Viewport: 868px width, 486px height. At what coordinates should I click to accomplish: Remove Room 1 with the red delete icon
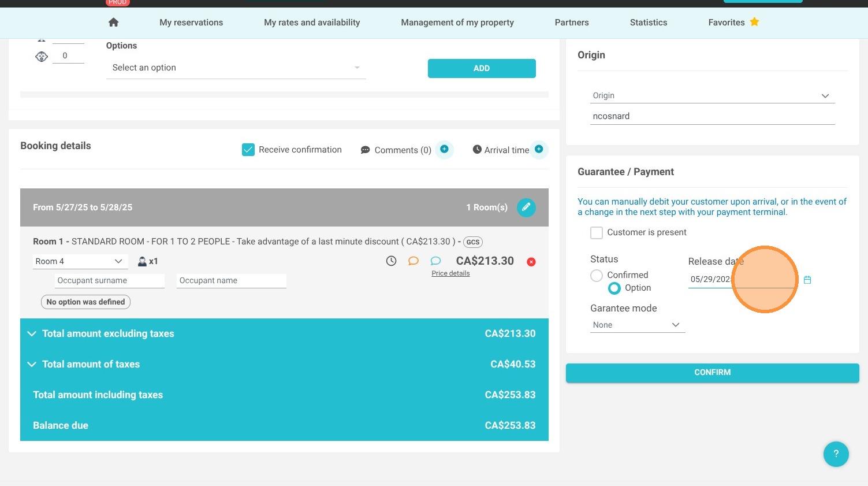coord(531,262)
